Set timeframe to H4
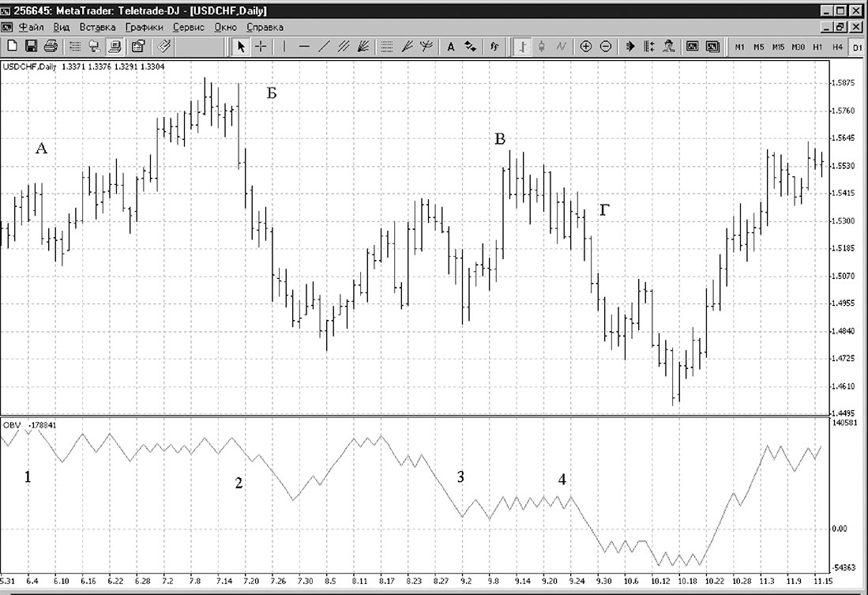Screen dimensions: 868x595 837,47
